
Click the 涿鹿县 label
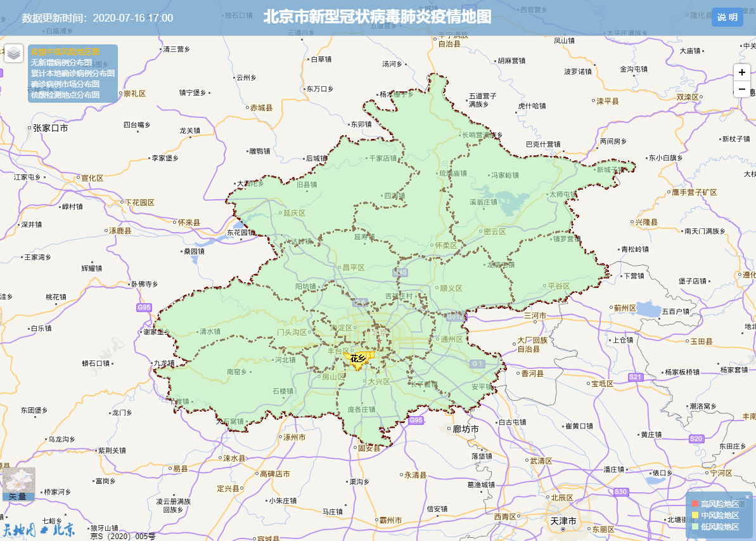120,231
